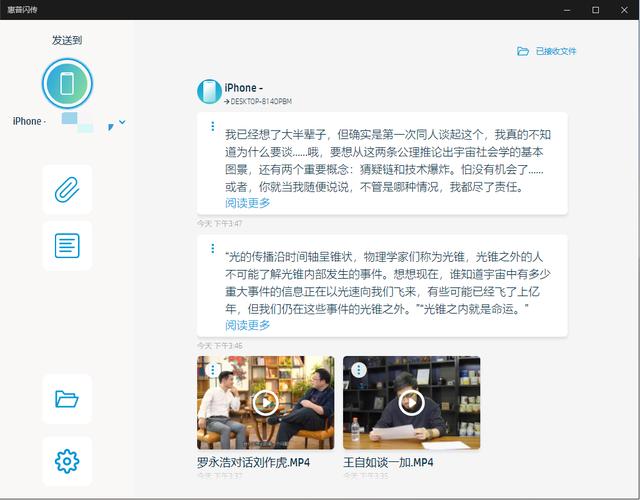The image size is (640, 500).
Task: Click the iPhone sender avatar in chat header
Action: [x=209, y=91]
